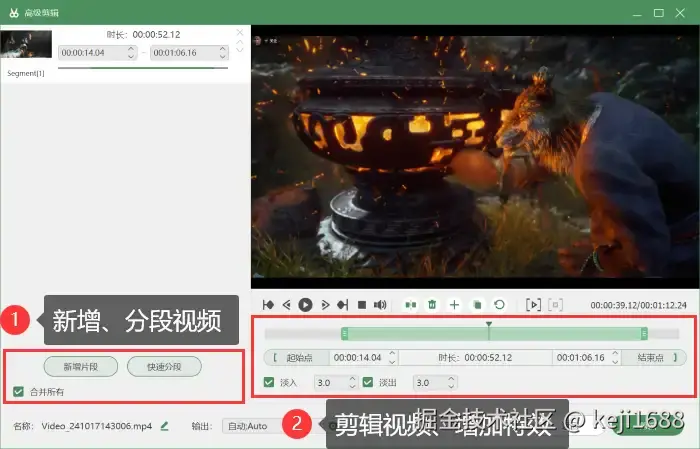Image resolution: width=700 pixels, height=449 pixels.
Task: Click the round play button
Action: 305,305
